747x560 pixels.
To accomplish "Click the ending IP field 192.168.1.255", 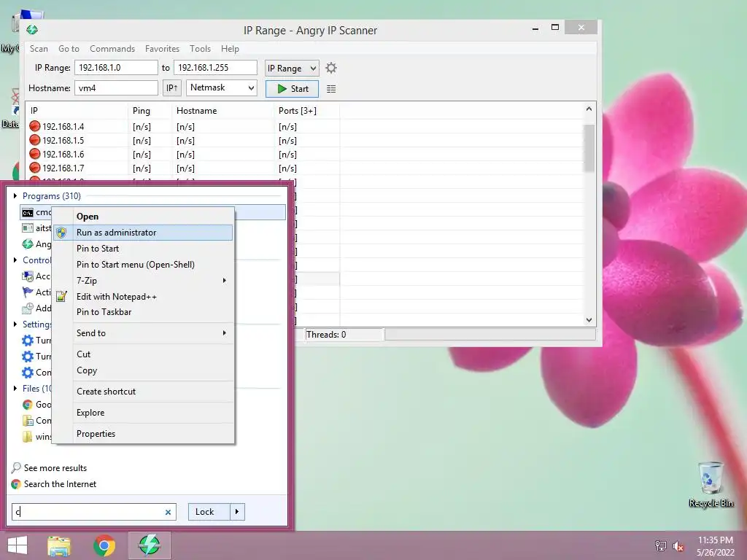I will pyautogui.click(x=215, y=68).
